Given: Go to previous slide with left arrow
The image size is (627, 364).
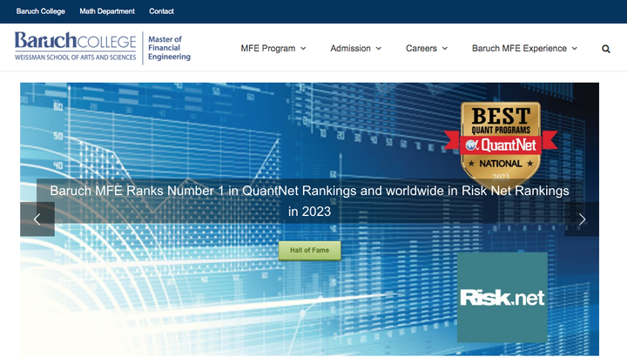Looking at the screenshot, I should [37, 219].
